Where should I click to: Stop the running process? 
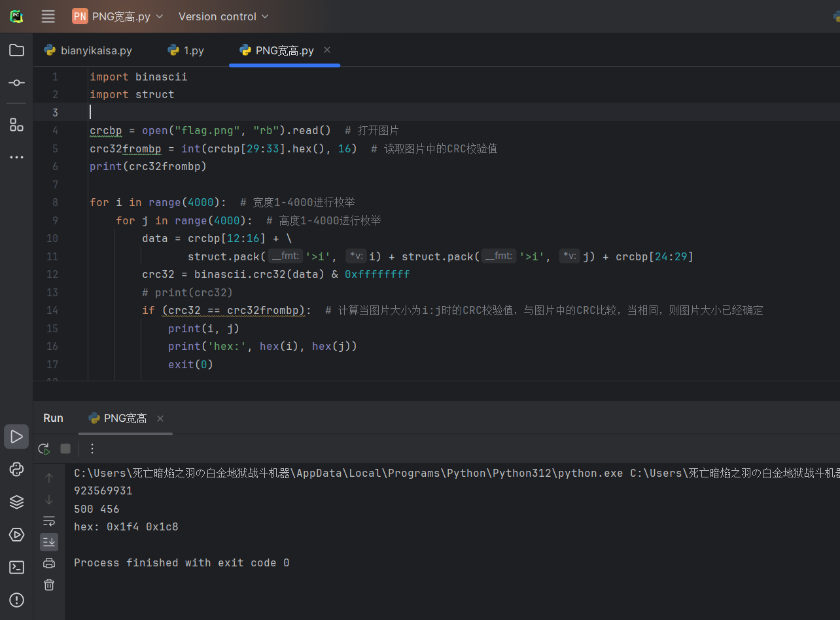click(x=65, y=449)
